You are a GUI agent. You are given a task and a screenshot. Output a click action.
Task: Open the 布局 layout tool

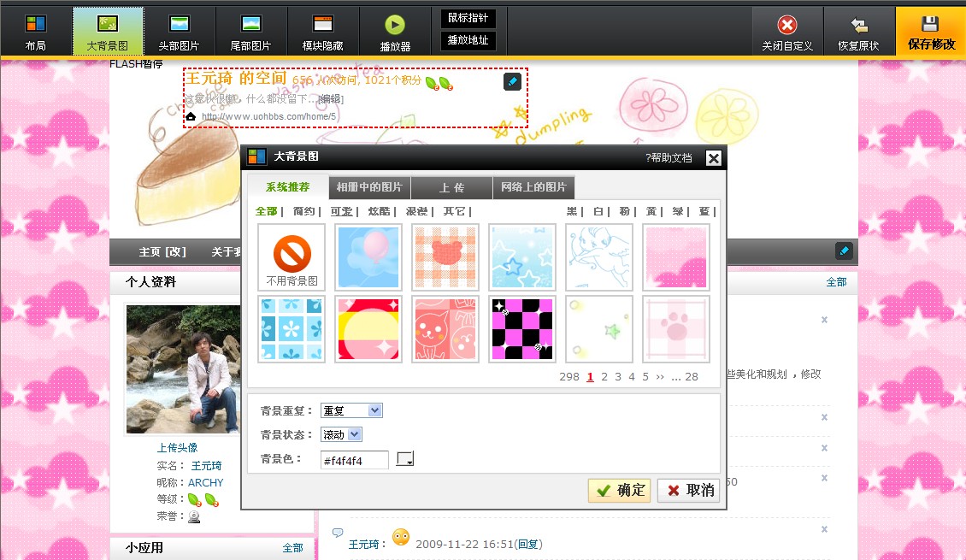click(36, 32)
